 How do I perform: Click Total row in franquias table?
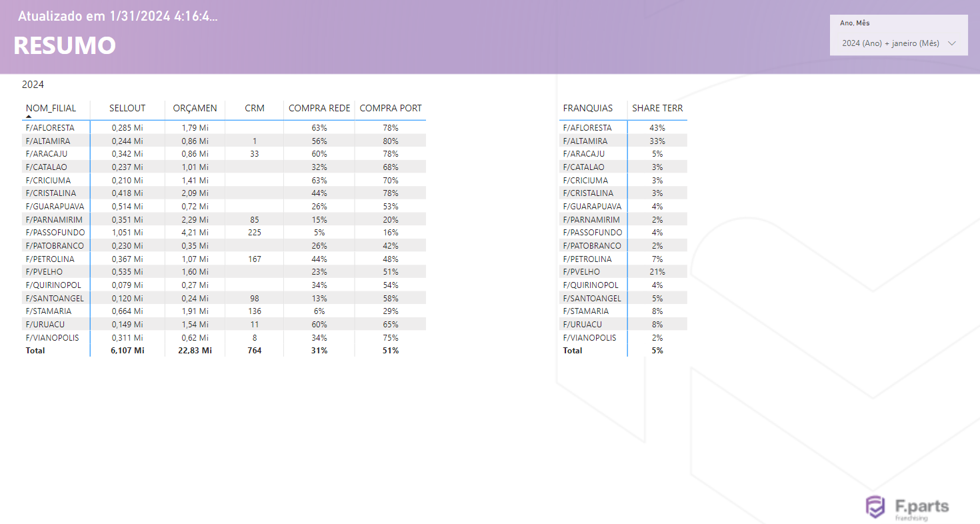pos(623,350)
